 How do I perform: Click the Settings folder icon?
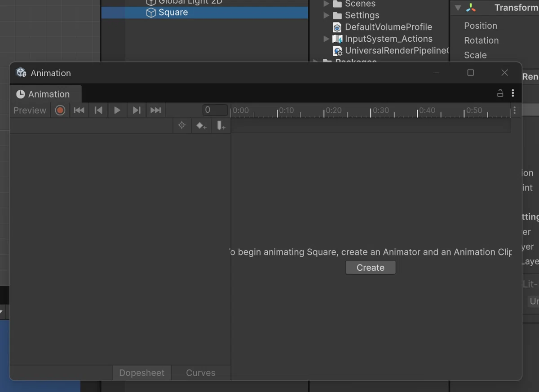pos(337,15)
